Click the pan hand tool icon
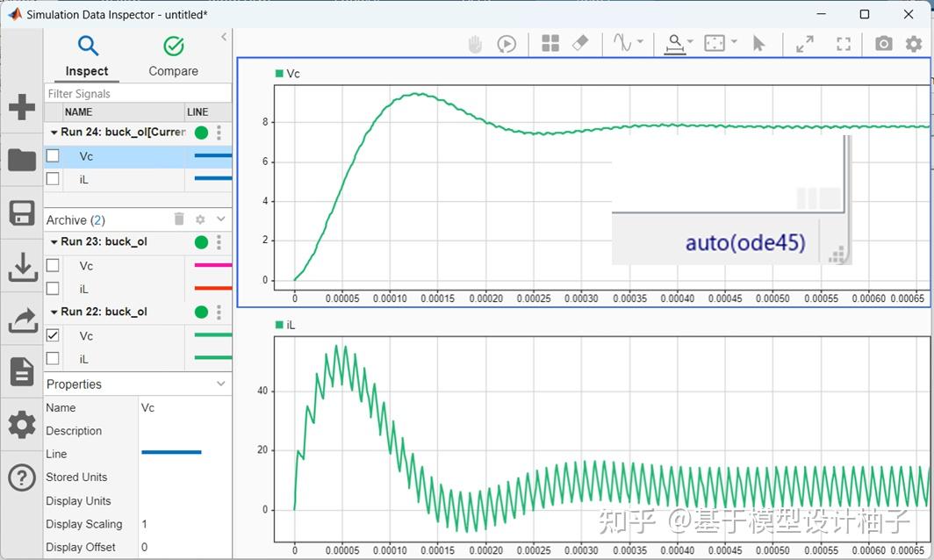Viewport: 934px width, 560px height. pos(475,44)
